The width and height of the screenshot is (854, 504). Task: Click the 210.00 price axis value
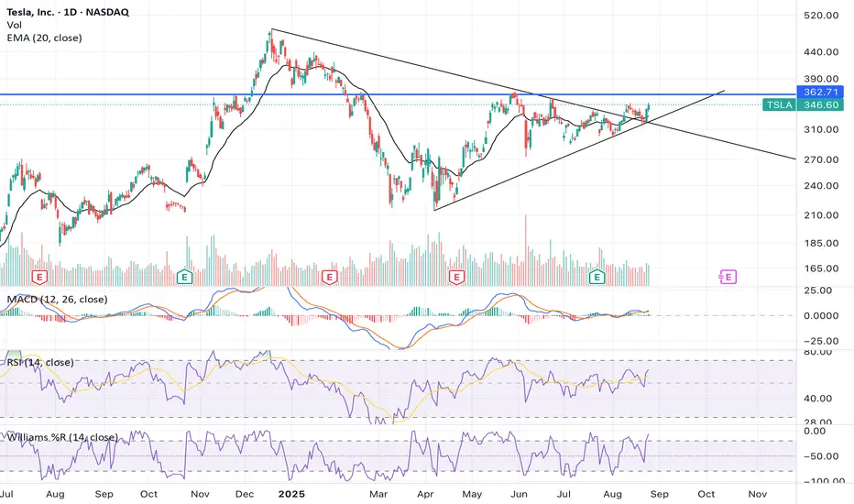[821, 215]
